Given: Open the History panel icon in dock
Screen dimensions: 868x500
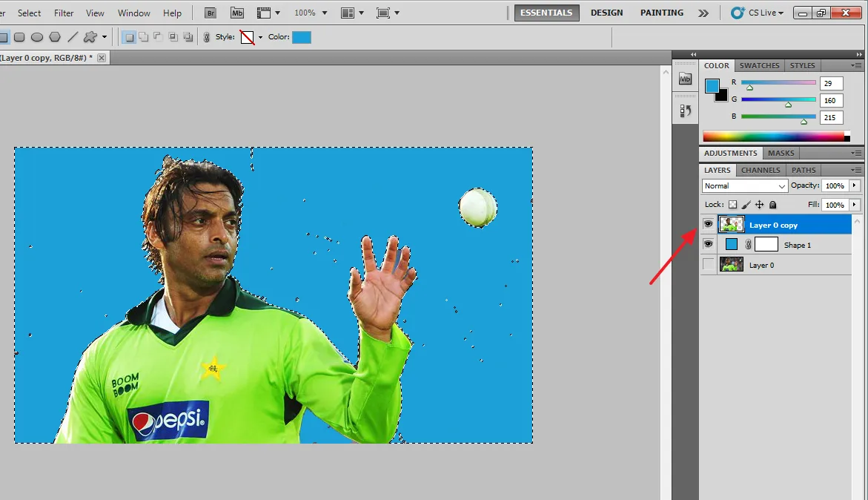Looking at the screenshot, I should 686,111.
